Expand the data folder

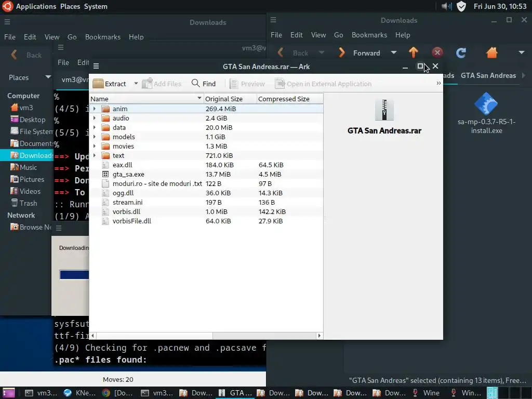click(95, 127)
